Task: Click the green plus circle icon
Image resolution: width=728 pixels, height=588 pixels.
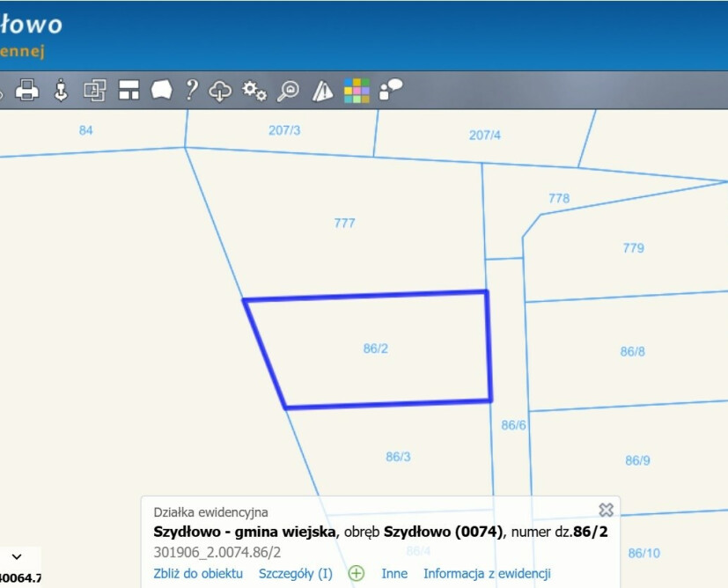Action: tap(357, 573)
